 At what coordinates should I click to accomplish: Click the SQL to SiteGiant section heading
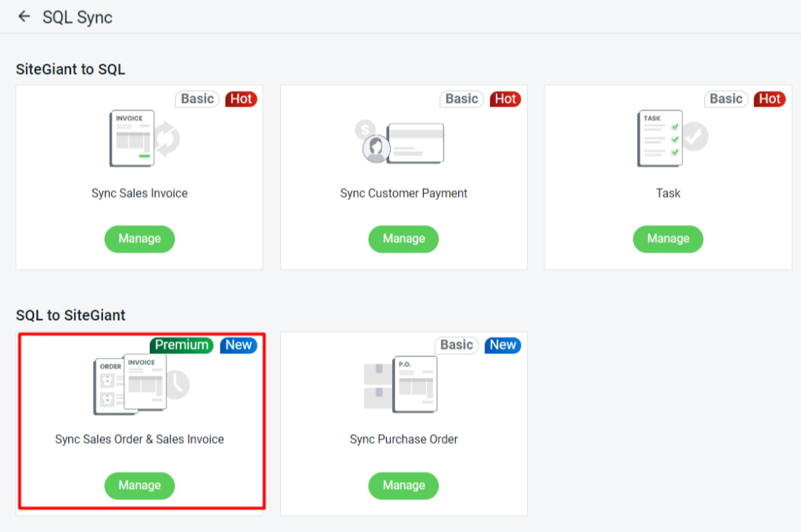tap(70, 315)
